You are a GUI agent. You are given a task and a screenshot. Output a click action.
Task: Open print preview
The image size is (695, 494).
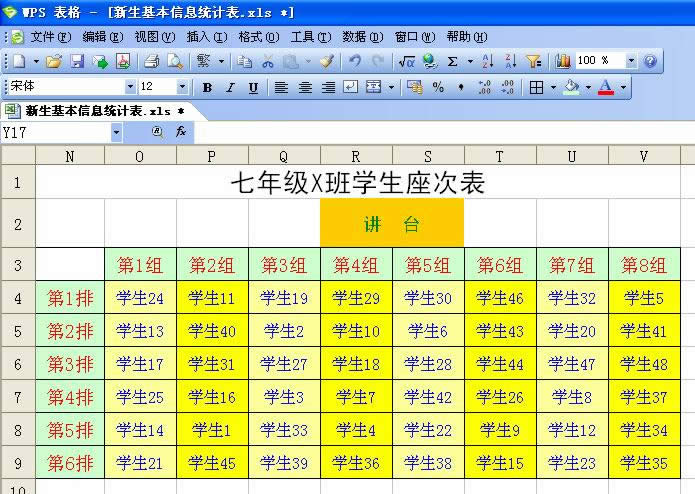[175, 61]
